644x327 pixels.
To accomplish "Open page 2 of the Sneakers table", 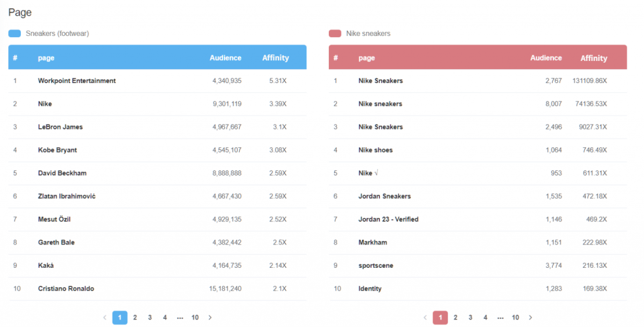I will 135,317.
